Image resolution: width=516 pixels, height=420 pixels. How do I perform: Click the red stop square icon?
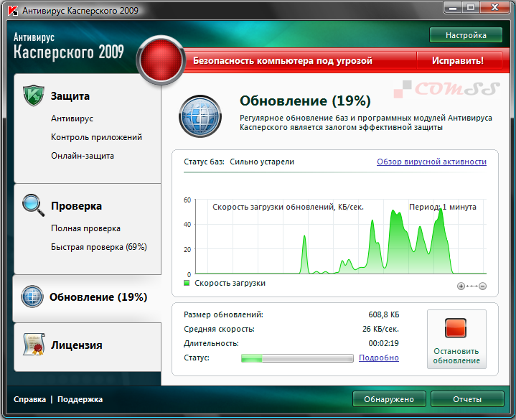click(456, 328)
